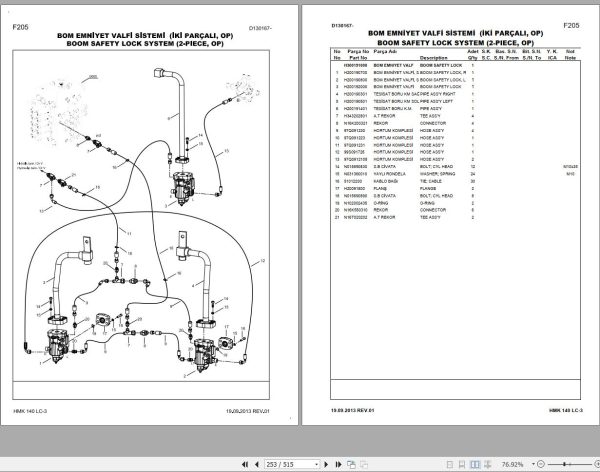Open the zoom percentage dropdown
Screen dimensions: 600x472
[533, 464]
